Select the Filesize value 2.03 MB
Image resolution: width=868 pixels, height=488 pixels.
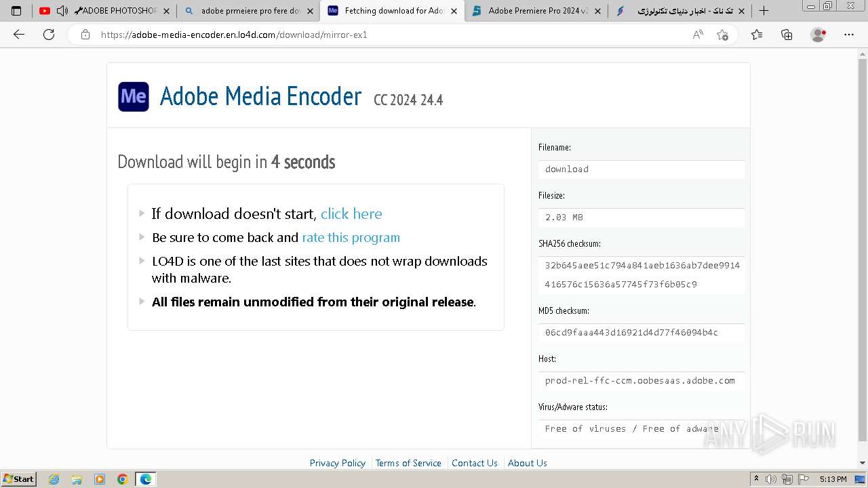pos(642,218)
